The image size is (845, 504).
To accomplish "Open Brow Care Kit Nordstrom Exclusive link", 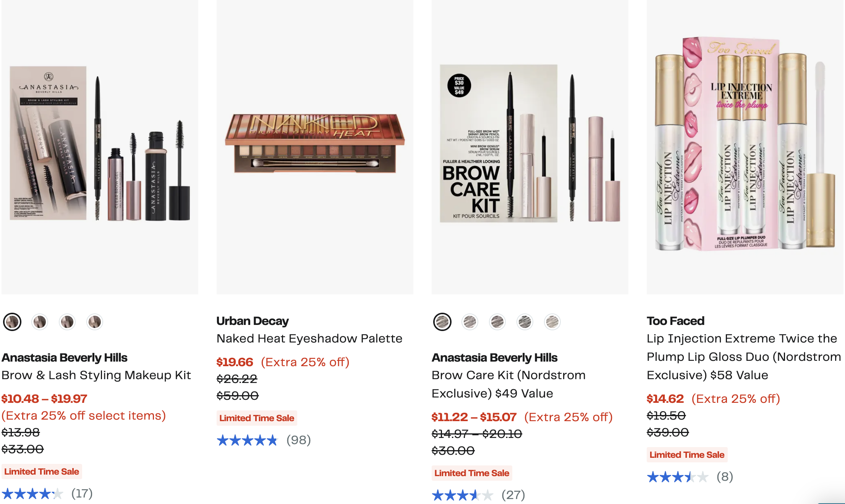I will (508, 384).
